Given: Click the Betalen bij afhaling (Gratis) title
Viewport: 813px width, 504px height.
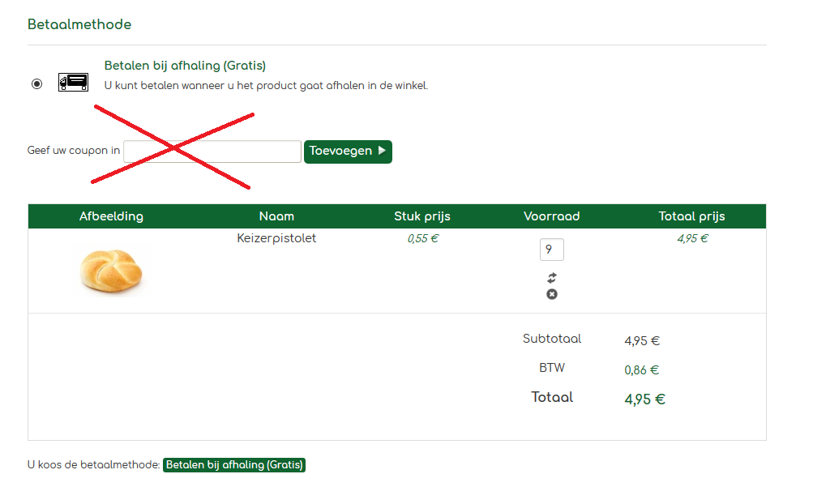Looking at the screenshot, I should click(x=185, y=66).
